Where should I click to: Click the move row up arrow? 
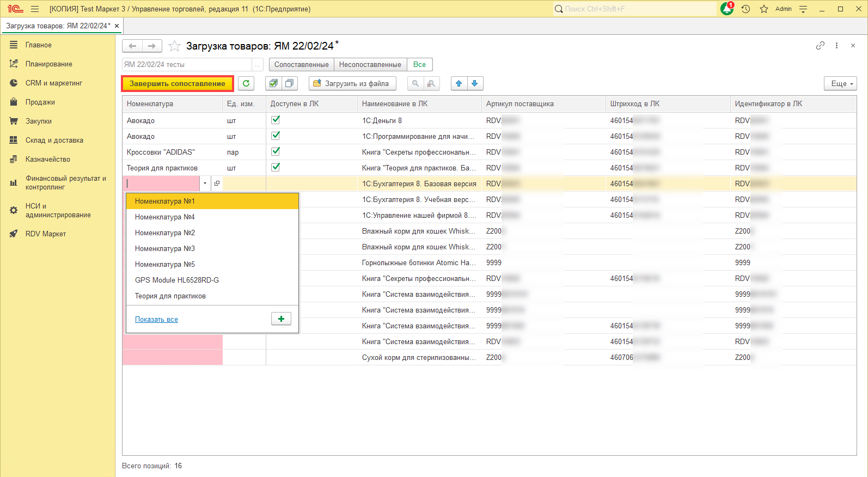459,83
